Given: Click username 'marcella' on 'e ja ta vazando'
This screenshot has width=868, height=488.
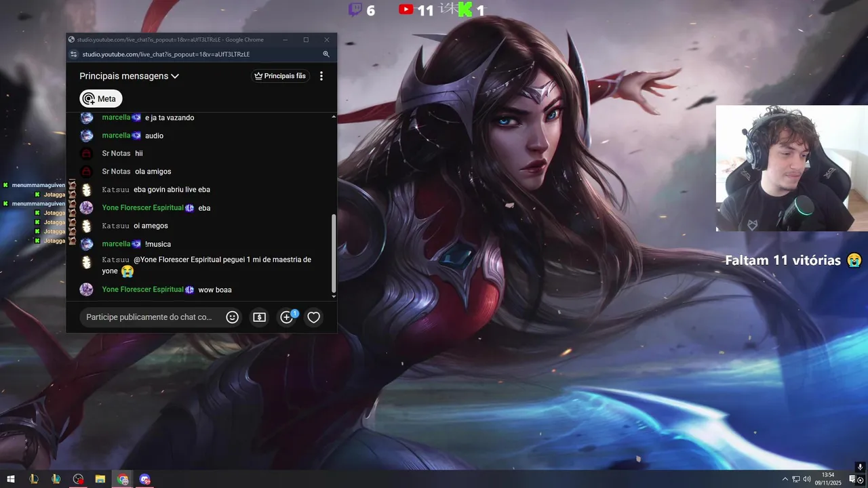Looking at the screenshot, I should click(x=116, y=117).
